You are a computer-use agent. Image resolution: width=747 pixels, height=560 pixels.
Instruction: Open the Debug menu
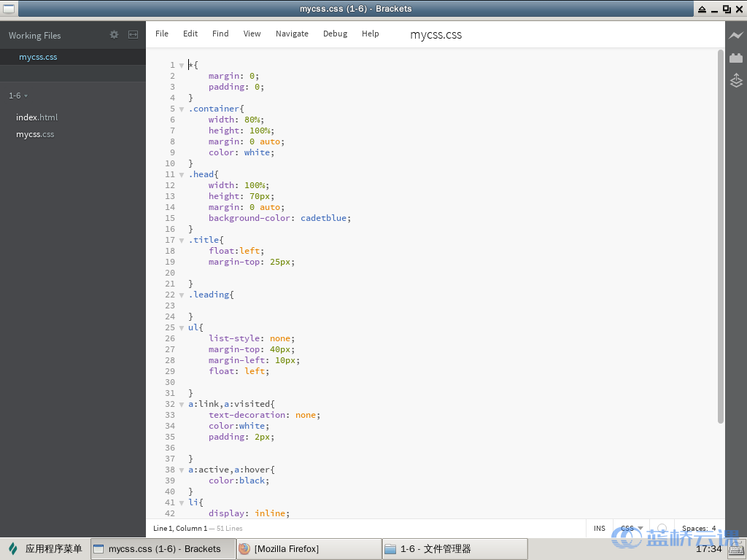click(x=335, y=34)
